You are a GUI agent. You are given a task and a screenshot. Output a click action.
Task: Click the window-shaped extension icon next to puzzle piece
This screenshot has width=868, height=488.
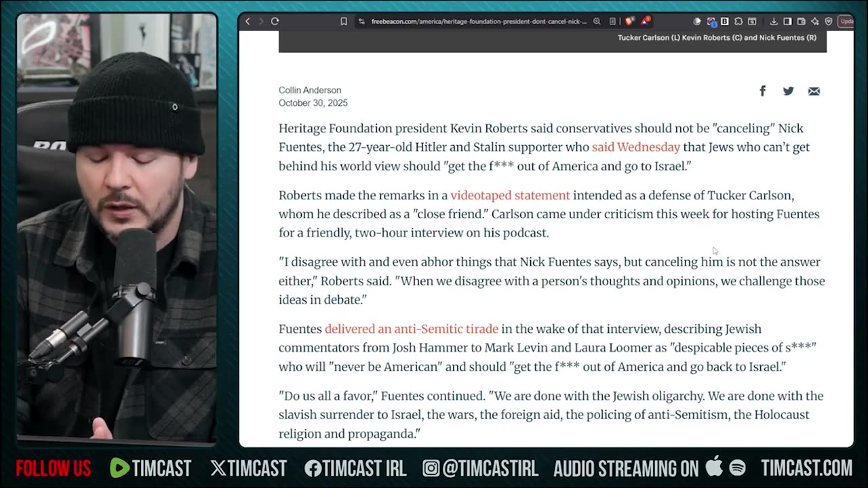752,22
